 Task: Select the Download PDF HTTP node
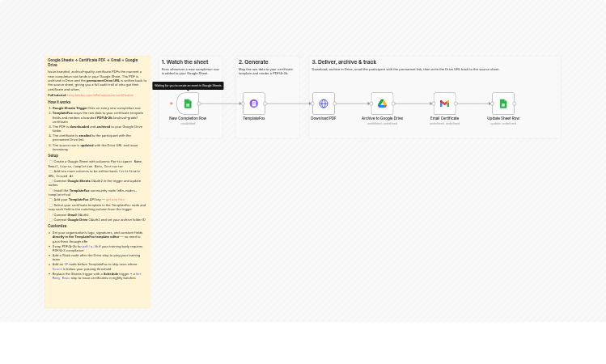(324, 104)
